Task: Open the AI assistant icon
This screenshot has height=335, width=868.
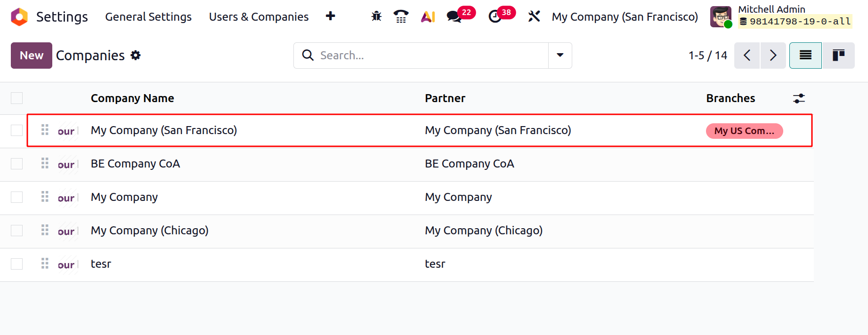Action: 428,17
